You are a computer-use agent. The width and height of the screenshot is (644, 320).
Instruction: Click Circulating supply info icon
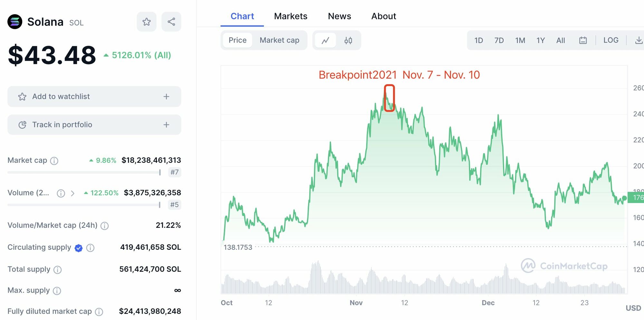click(90, 248)
